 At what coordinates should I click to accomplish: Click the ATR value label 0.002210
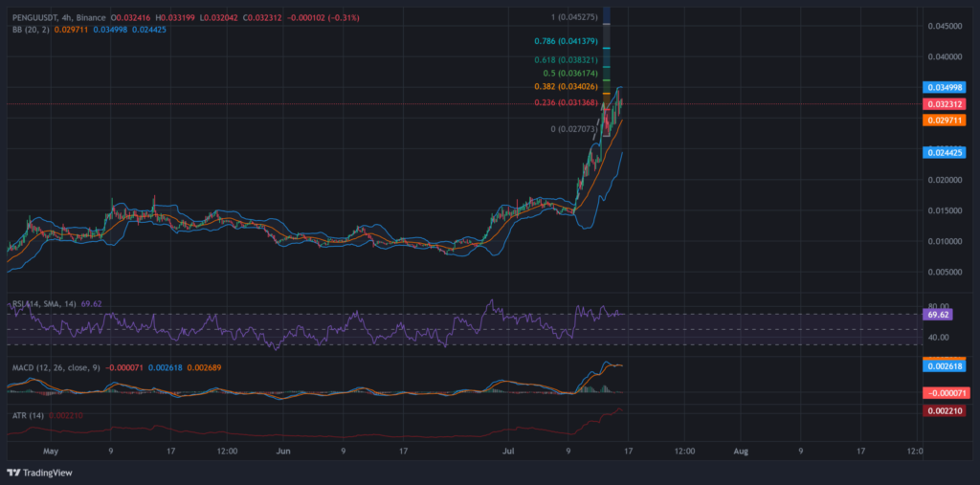click(x=943, y=410)
